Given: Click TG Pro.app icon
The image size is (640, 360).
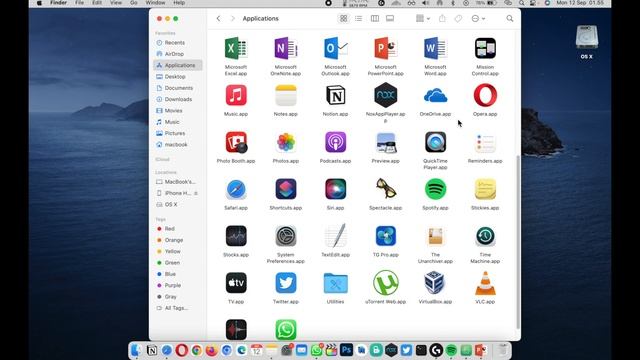Looking at the screenshot, I should pyautogui.click(x=385, y=236).
